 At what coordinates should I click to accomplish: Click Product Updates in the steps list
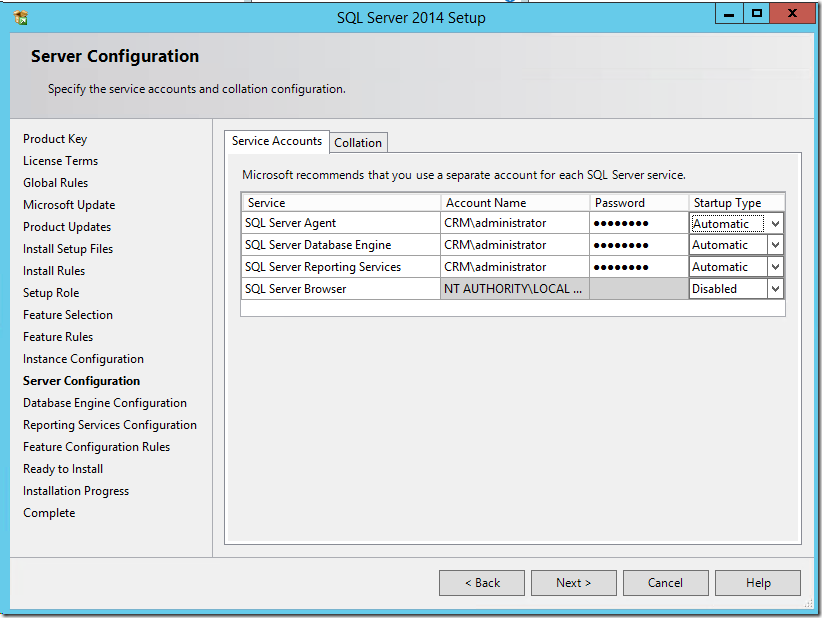pyautogui.click(x=67, y=227)
